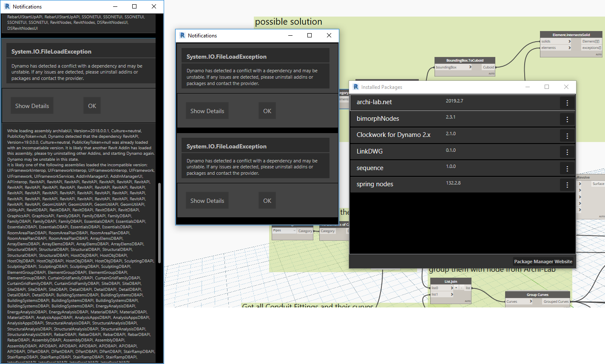Select the Element.IntersectsSolid node title
The height and width of the screenshot is (364, 605).
click(571, 35)
